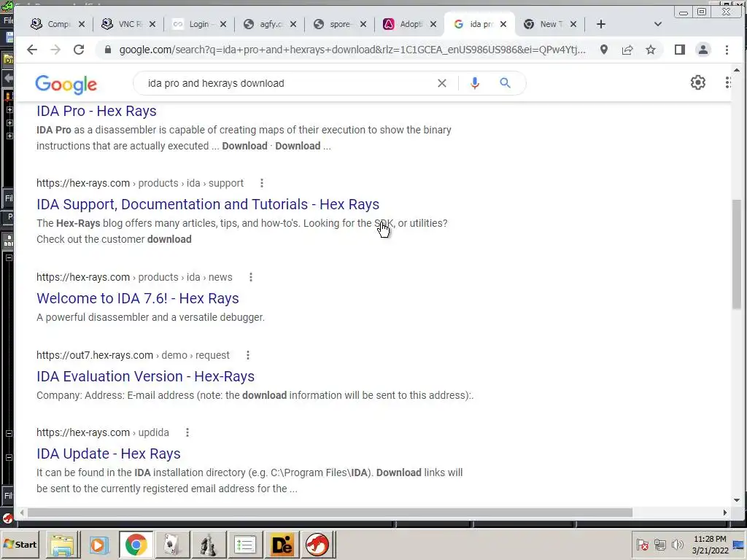
Task: Open more options for IDA Support result
Action: 262,183
